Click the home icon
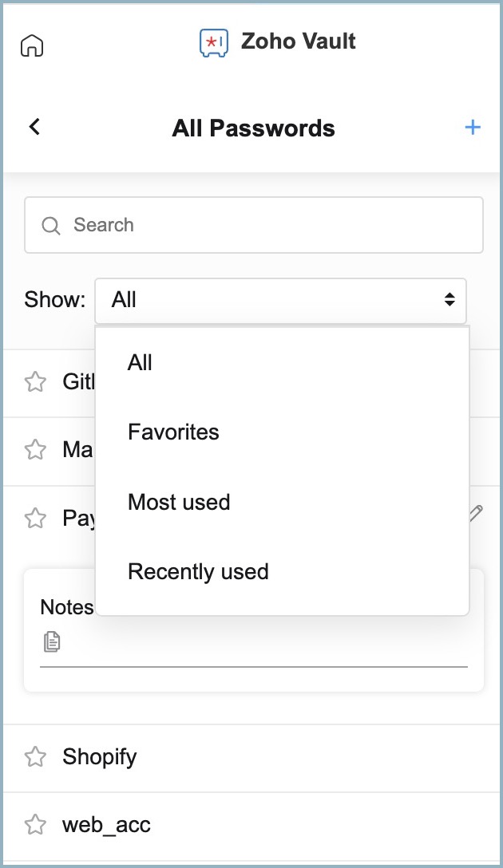 point(32,46)
